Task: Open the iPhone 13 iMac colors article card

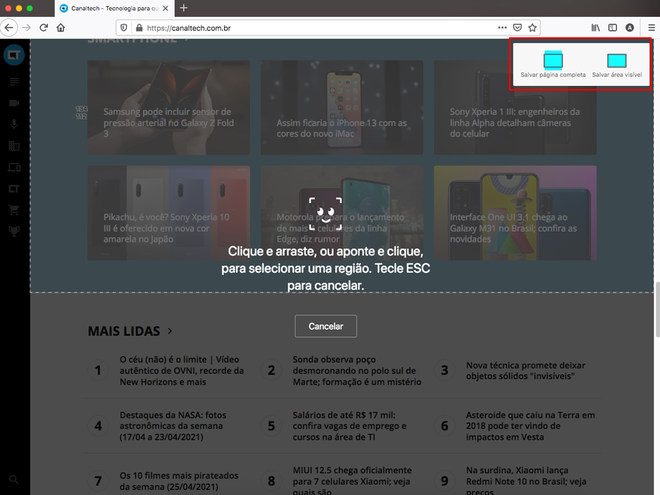Action: coord(342,107)
